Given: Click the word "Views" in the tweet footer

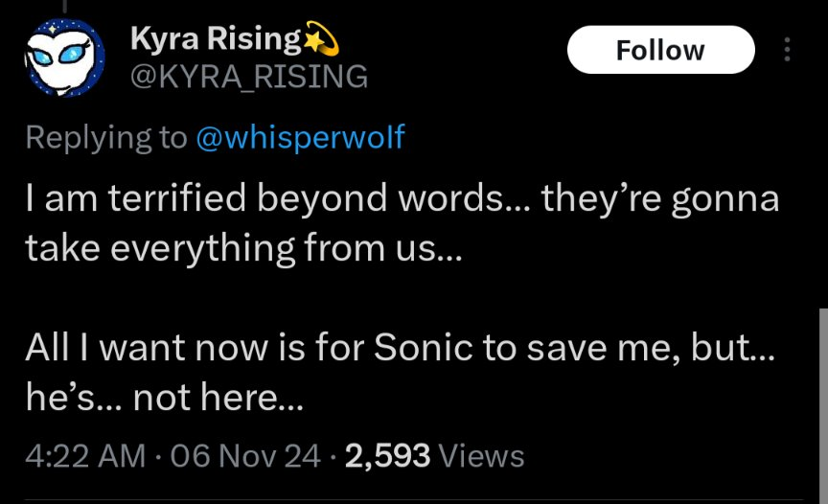Looking at the screenshot, I should (x=486, y=455).
